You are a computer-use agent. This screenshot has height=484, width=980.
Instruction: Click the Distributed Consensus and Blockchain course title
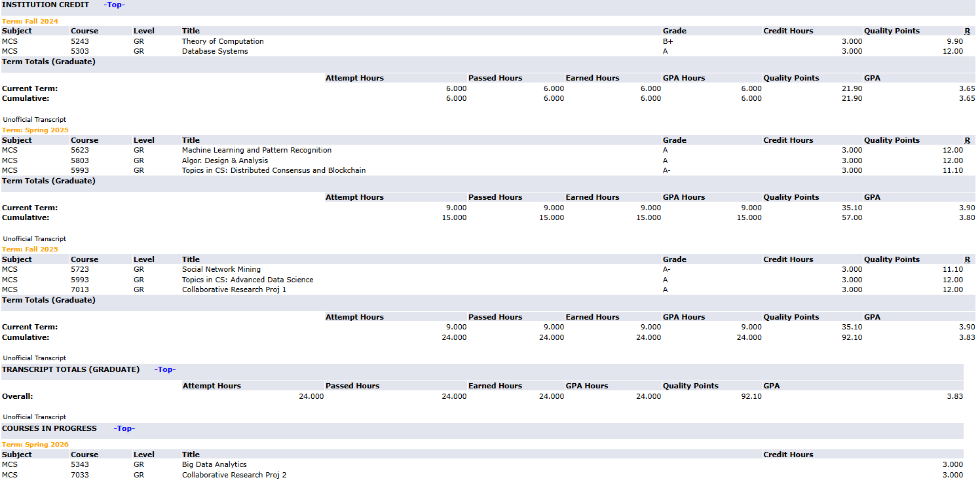tap(273, 170)
